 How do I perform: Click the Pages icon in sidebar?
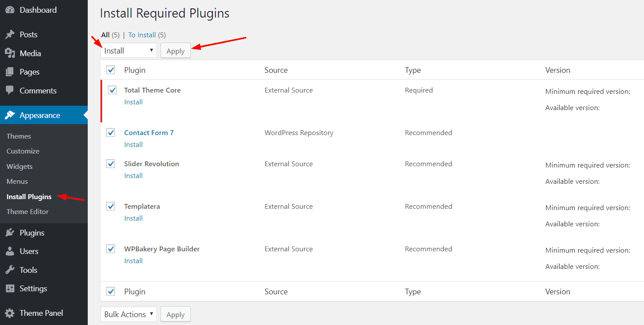[10, 72]
